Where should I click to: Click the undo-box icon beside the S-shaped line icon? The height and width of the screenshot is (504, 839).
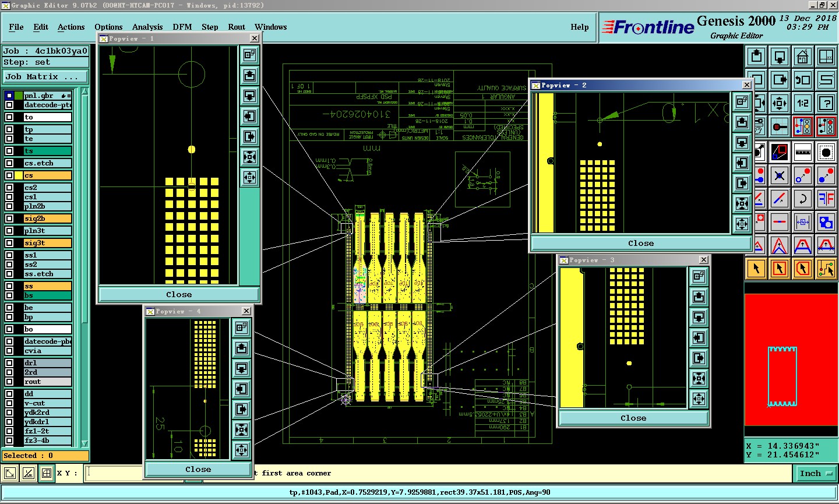[x=802, y=80]
